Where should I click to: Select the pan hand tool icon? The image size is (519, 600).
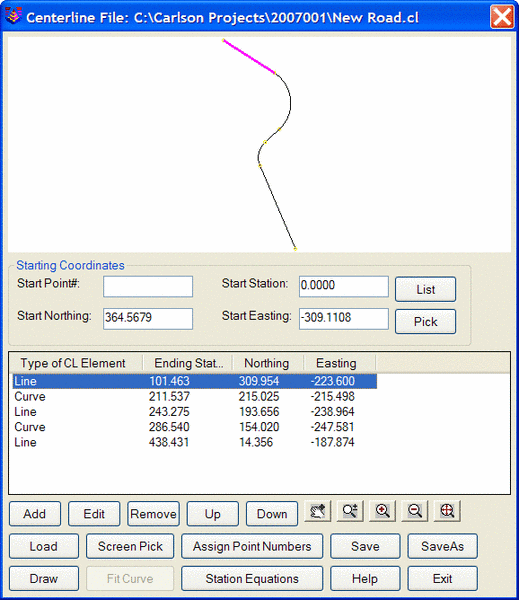(x=318, y=511)
